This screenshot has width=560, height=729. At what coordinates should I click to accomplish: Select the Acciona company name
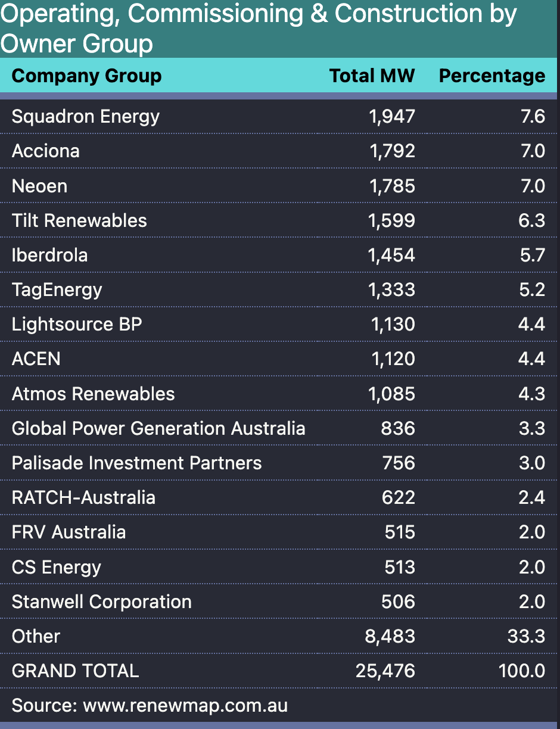click(46, 151)
